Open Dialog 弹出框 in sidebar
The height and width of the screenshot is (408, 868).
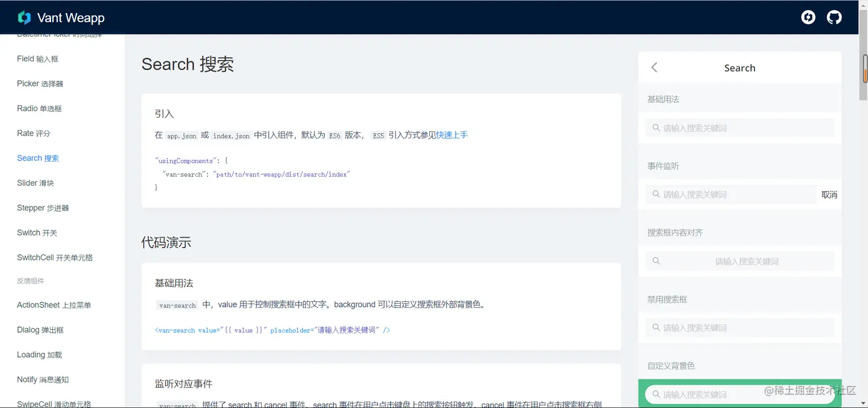click(40, 330)
